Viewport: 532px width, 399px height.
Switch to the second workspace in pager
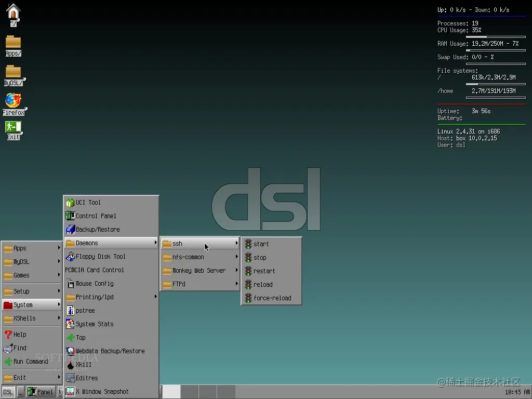click(190, 392)
